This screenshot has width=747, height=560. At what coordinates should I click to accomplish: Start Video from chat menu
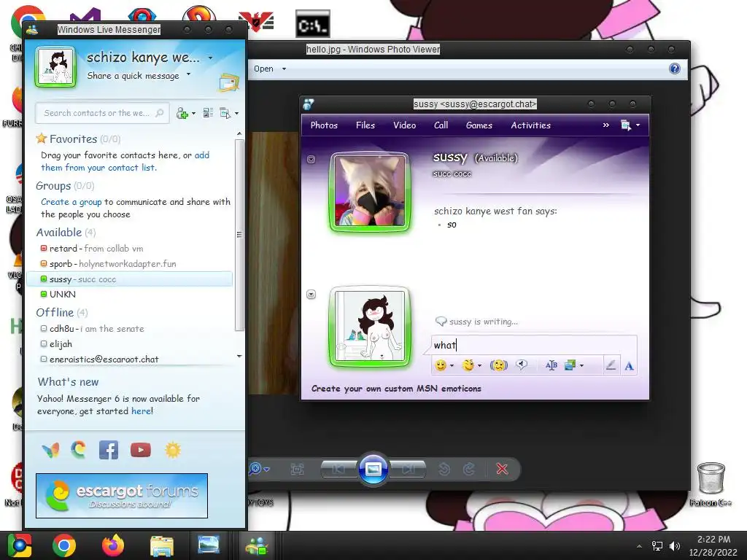404,125
